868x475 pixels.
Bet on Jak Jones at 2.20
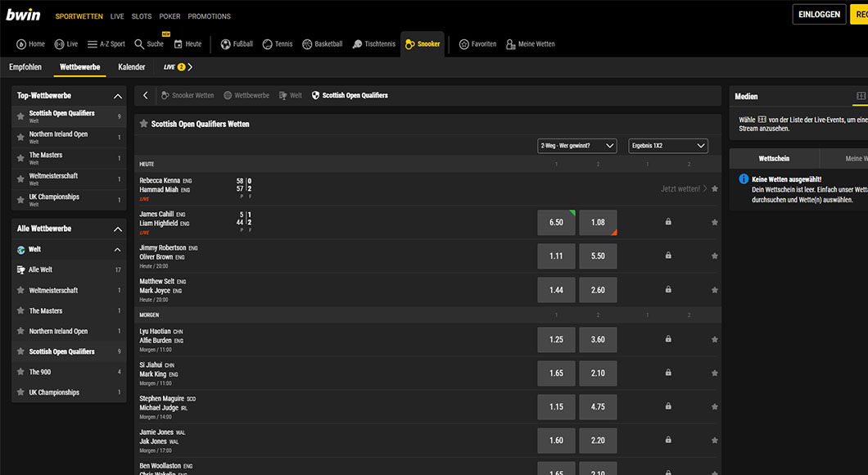(598, 441)
